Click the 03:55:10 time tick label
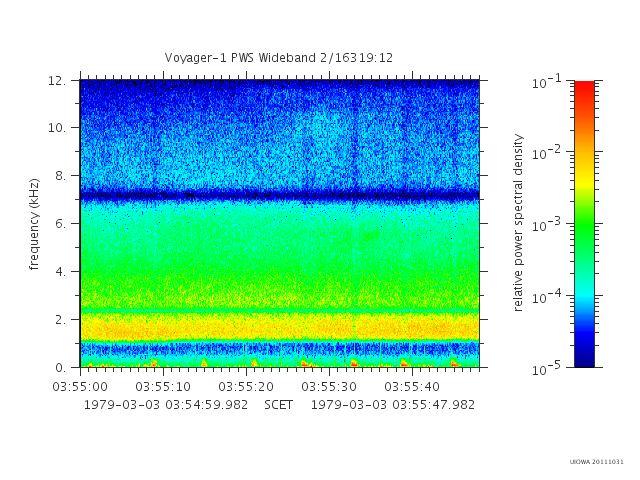The image size is (640, 480). [163, 387]
